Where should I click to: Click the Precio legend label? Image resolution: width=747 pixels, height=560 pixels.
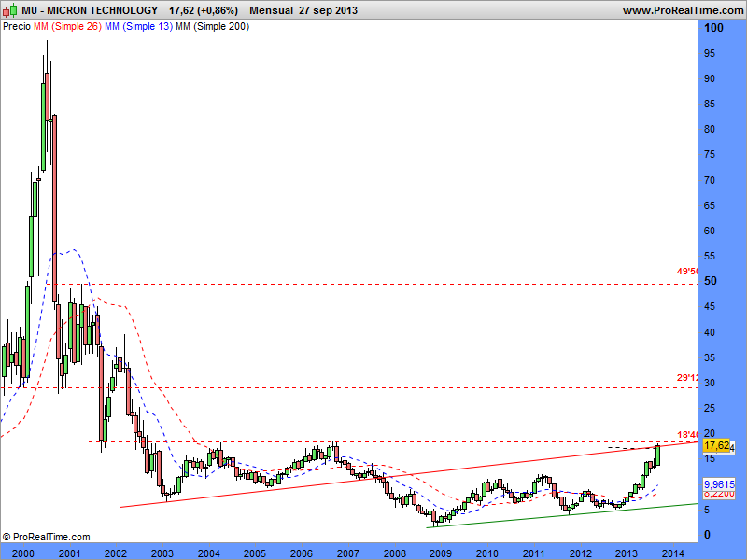17,27
